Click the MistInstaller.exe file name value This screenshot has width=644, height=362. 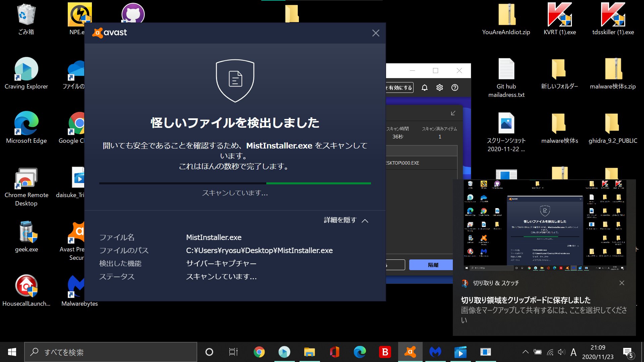click(x=214, y=237)
